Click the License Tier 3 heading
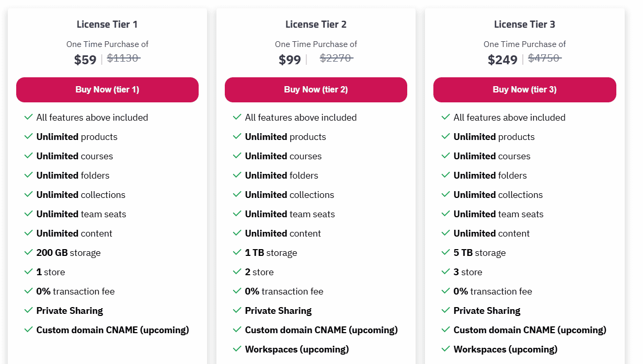The image size is (643, 364). pos(524,24)
